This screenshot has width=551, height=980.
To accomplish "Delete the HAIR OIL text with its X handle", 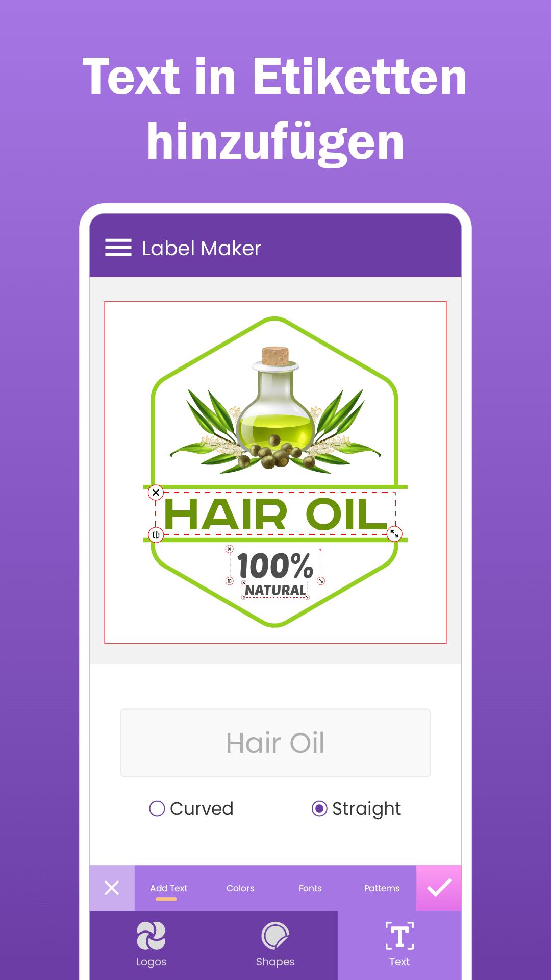I will (x=156, y=493).
